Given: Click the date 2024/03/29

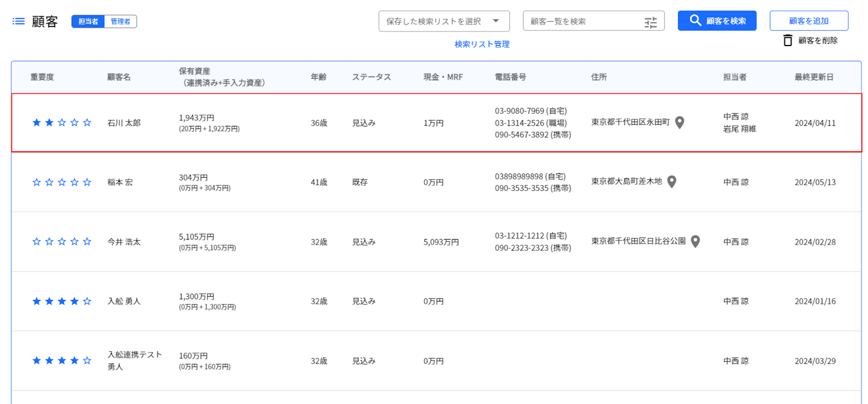Looking at the screenshot, I should tap(815, 361).
